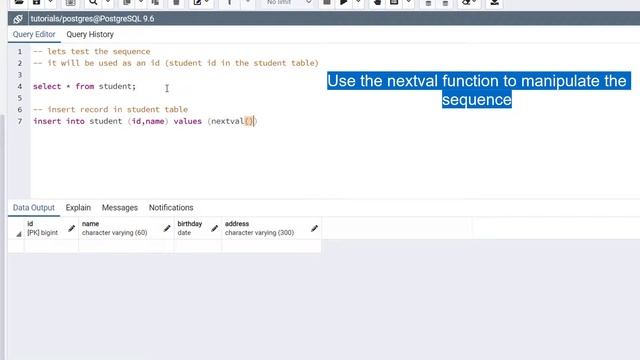Click the pencil icon on the address column
Screen dimensions: 640x360
(314, 228)
